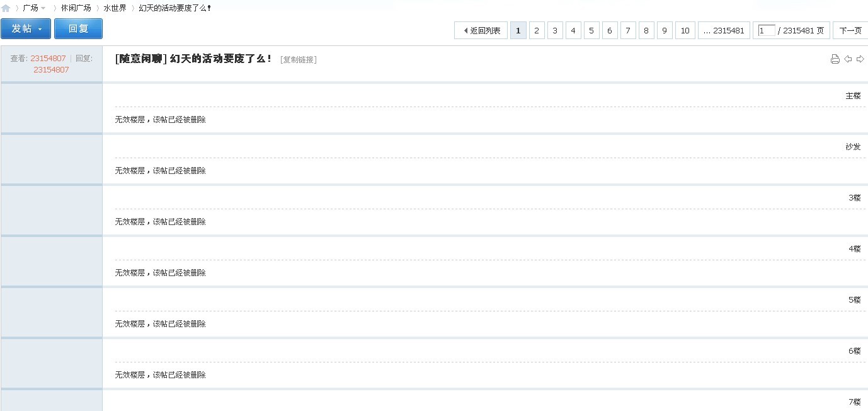Click the 返回列表 back-to-list button

(481, 30)
